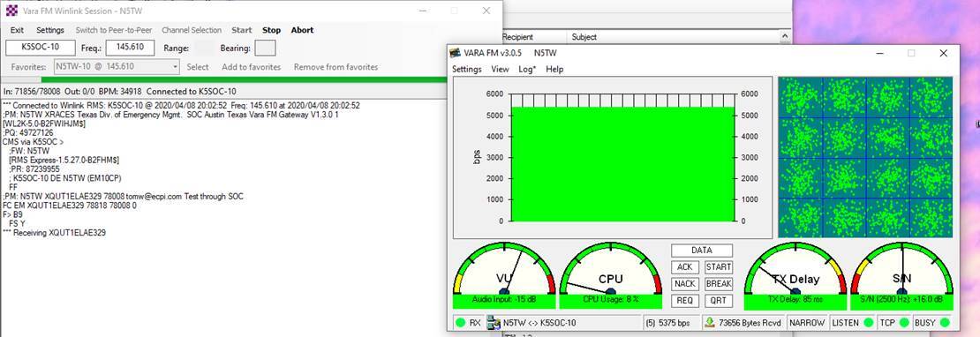
Task: Click the green transfer progress bar
Action: 271,79
